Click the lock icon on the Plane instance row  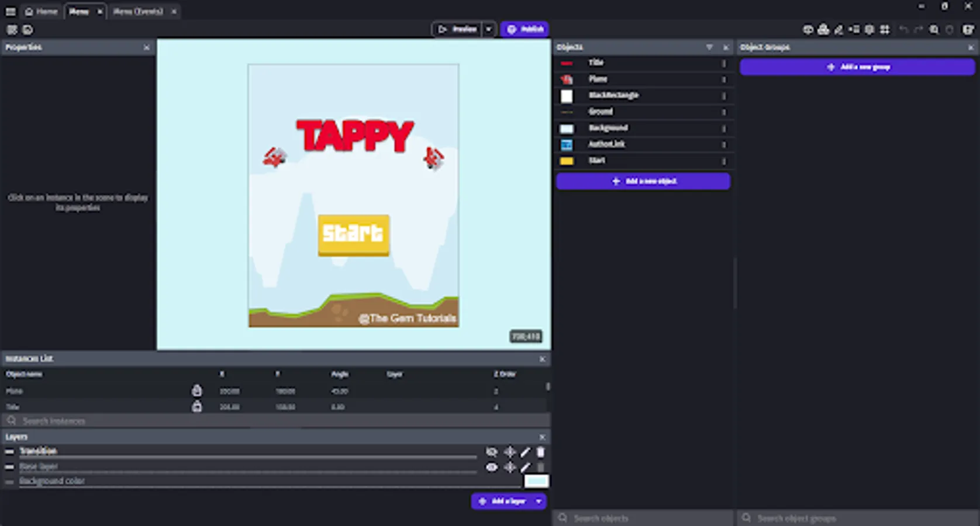point(197,390)
